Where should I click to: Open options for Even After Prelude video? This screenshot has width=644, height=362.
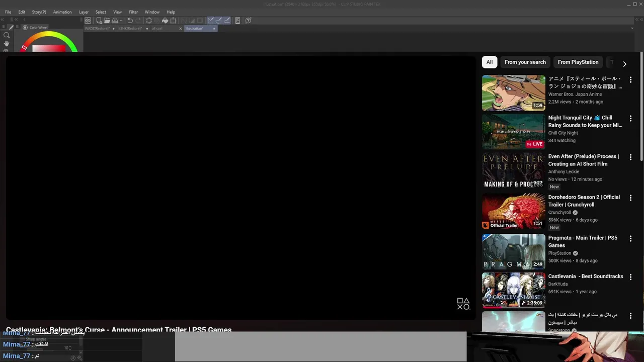click(x=630, y=157)
